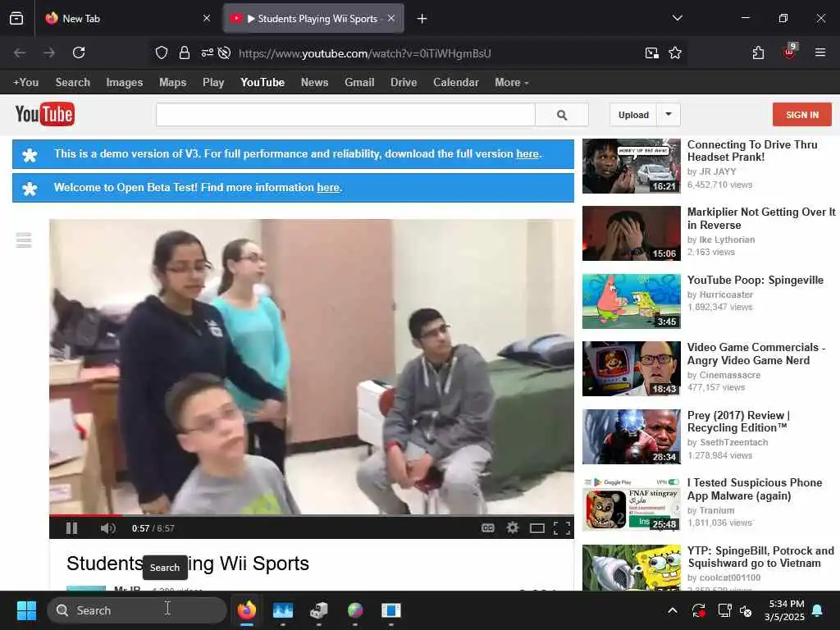Seek using the red video progress bar
This screenshot has height=630, width=840.
(311, 515)
